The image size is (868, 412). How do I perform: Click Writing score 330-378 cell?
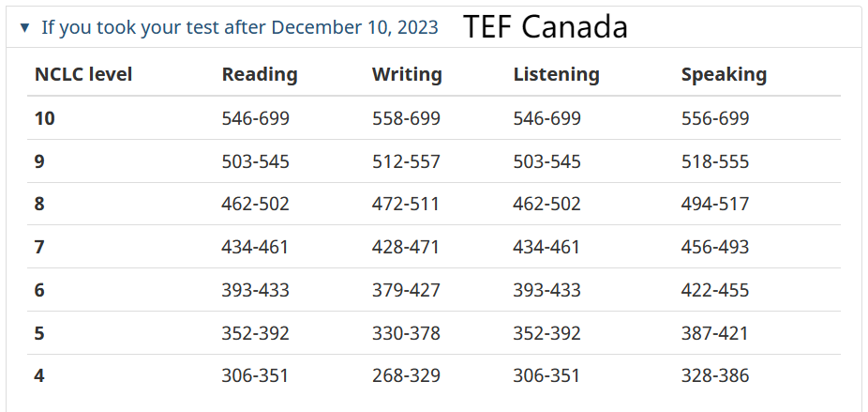pyautogui.click(x=406, y=333)
